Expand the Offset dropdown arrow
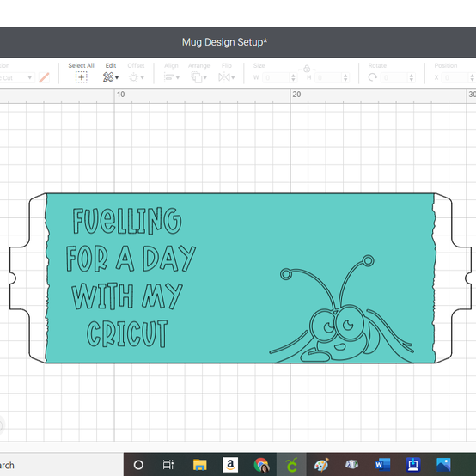 (142, 77)
